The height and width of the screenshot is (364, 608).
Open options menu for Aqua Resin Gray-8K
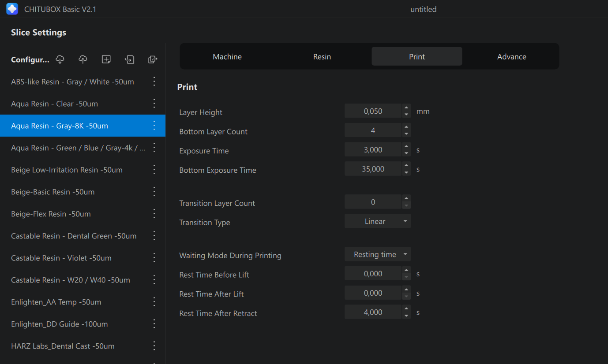coord(154,126)
